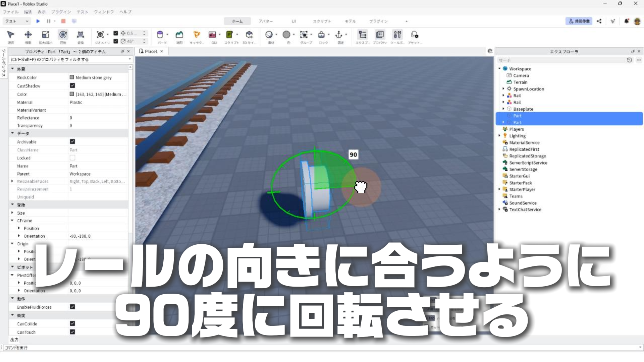Screen dimensions: 644x362
Task: Switch to the Avatar ribbon tab
Action: pos(265,21)
